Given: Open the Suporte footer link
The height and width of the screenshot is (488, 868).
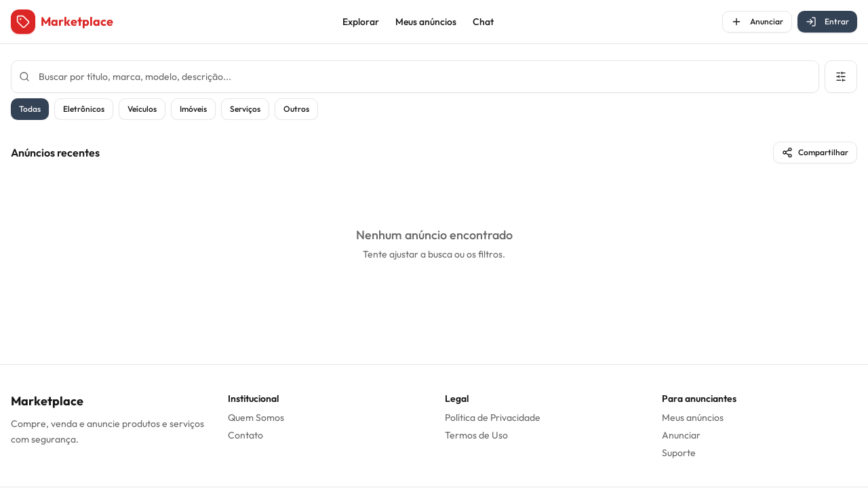Looking at the screenshot, I should click(679, 453).
